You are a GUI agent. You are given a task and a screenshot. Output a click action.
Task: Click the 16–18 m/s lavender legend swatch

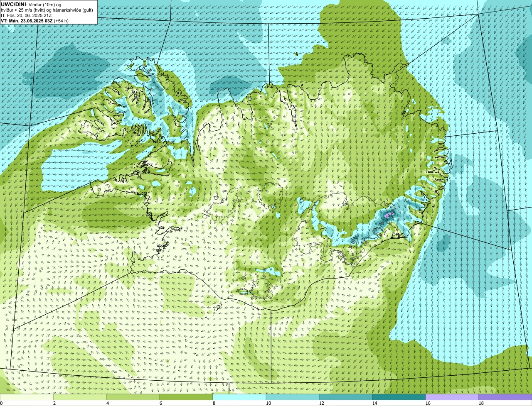point(452,397)
